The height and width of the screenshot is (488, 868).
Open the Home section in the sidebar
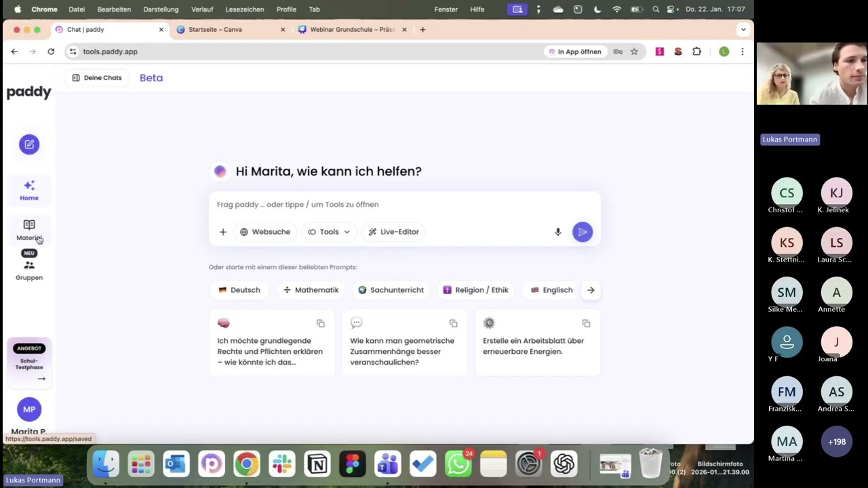pos(29,190)
